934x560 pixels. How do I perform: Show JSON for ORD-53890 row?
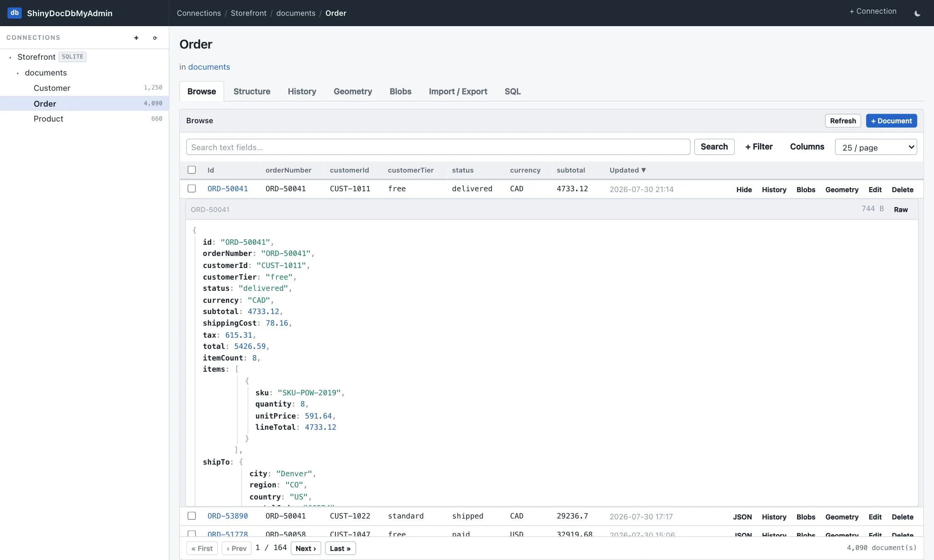click(x=742, y=517)
